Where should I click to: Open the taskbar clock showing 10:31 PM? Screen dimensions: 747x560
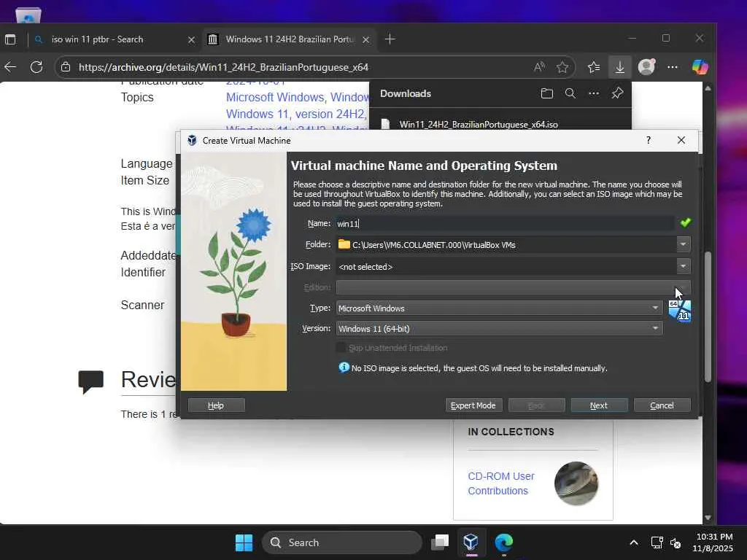click(713, 542)
